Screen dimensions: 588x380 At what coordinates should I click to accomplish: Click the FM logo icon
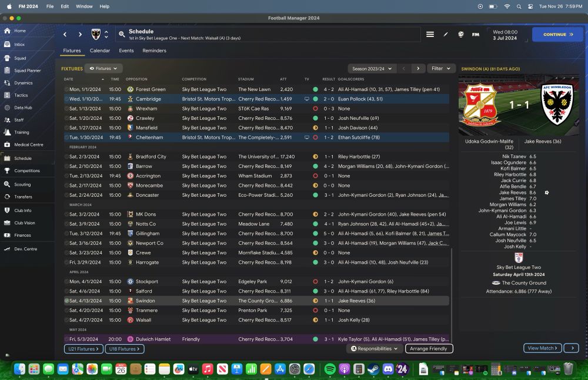point(476,35)
